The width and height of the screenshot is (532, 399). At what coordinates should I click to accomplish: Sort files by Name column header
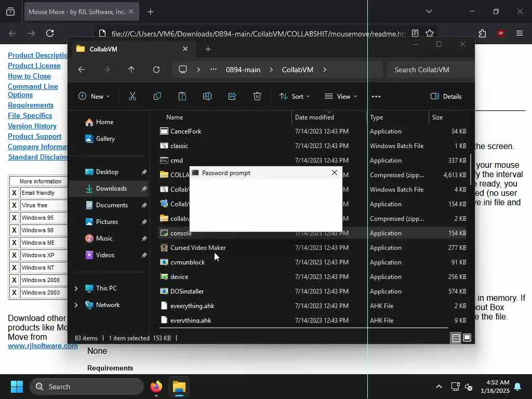click(x=175, y=117)
